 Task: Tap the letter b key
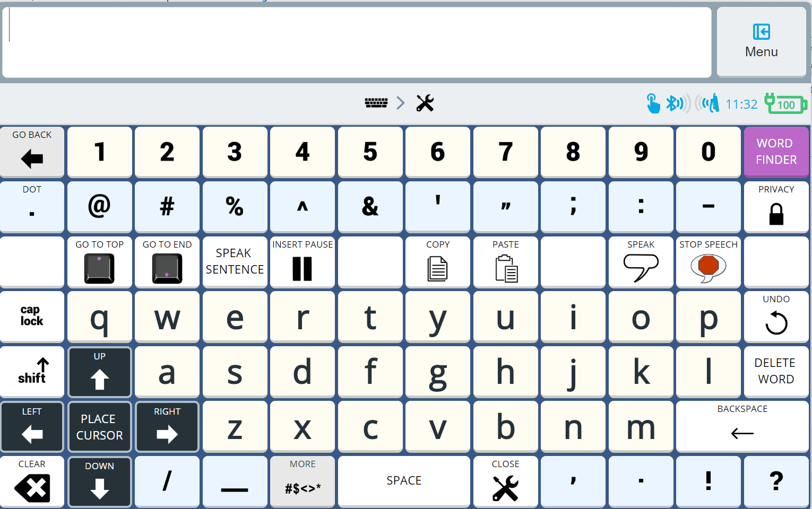(506, 426)
